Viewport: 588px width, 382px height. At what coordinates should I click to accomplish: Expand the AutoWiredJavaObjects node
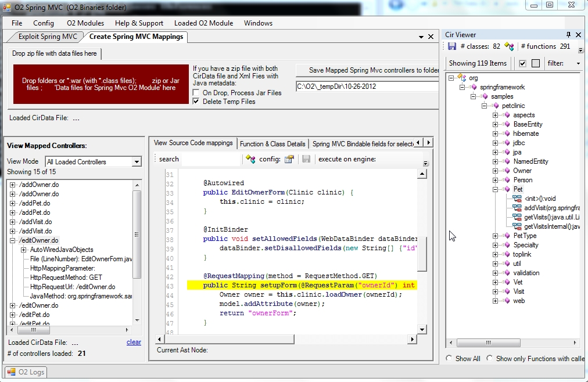24,250
